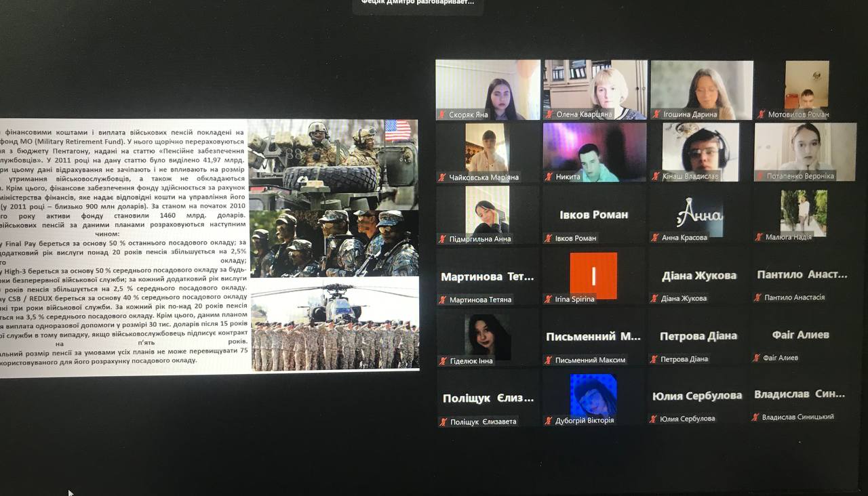Click muted microphone icon beside Скоряк Яна
Viewport: 868px width, 496px height.
441,115
